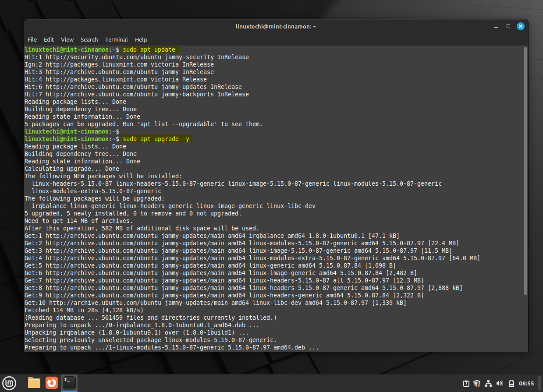
Task: Click 'Need to get 114 MB of archives.'
Action: pyautogui.click(x=78, y=221)
